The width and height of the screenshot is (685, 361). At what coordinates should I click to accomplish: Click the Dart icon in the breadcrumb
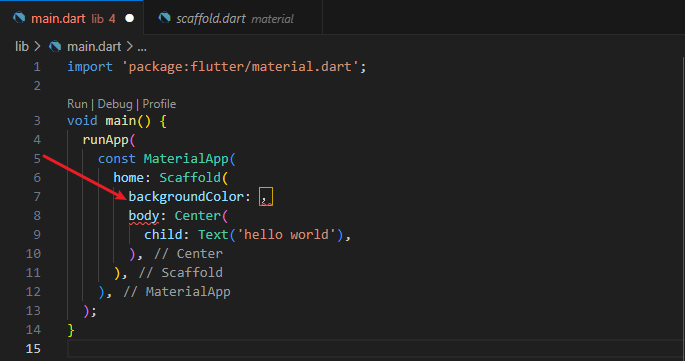click(55, 46)
